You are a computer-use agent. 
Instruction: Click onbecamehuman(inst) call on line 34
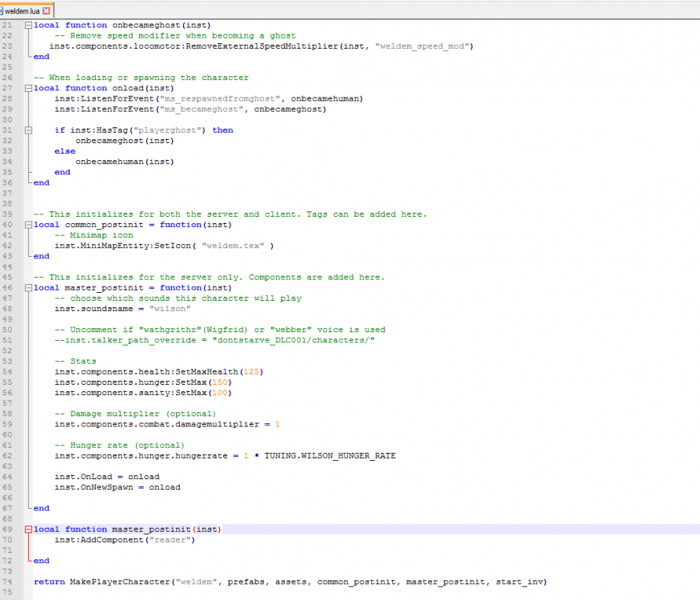tap(125, 162)
